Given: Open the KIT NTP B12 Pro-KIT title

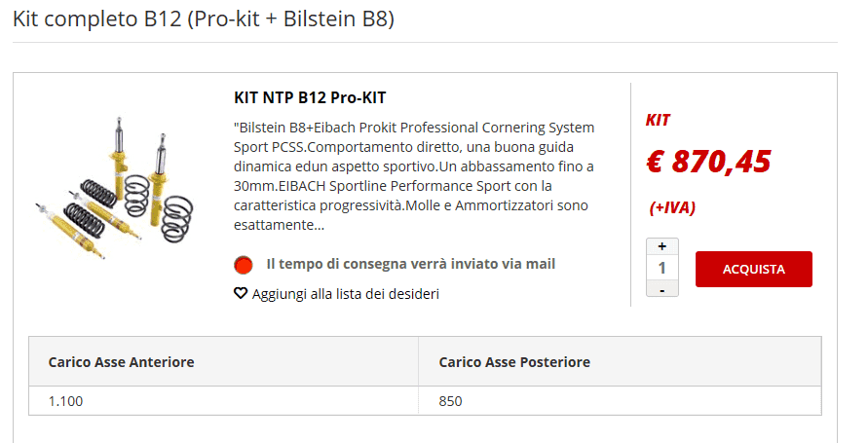Looking at the screenshot, I should coord(310,97).
